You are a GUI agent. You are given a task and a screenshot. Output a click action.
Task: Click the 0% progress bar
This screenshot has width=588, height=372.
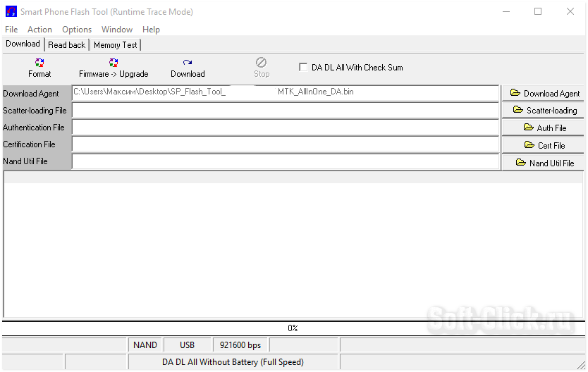(293, 328)
